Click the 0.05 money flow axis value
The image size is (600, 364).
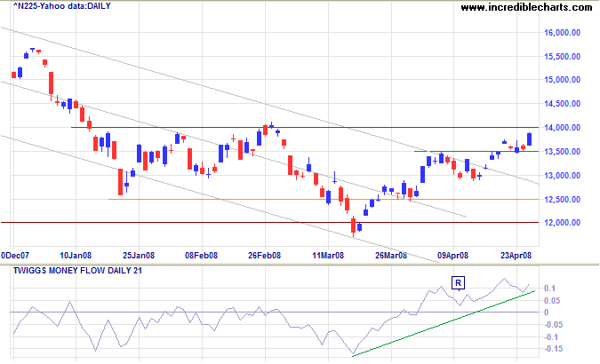click(x=552, y=301)
